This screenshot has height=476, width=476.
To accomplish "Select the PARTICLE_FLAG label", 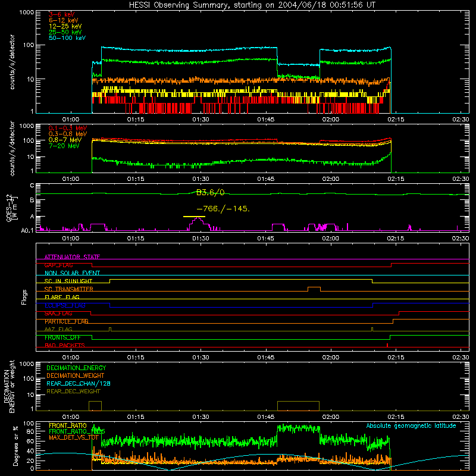I will tap(67, 321).
